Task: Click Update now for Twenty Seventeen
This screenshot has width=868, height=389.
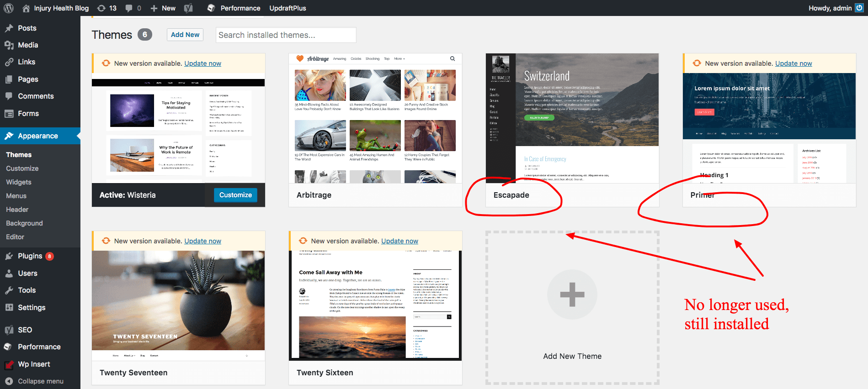Action: [202, 241]
